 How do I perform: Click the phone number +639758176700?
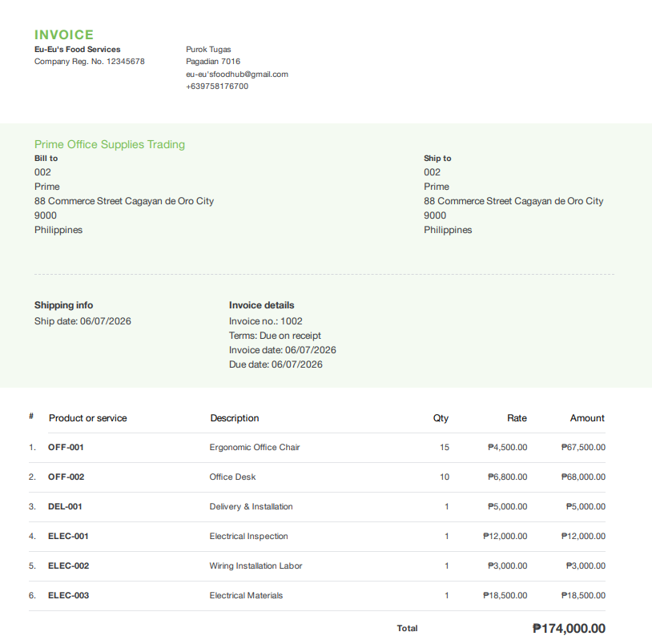click(x=217, y=86)
